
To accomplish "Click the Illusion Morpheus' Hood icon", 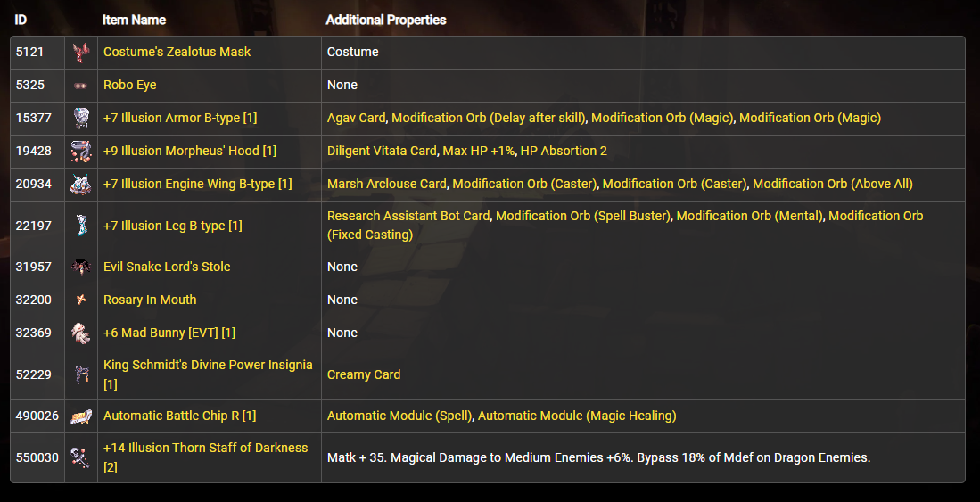I will coord(81,152).
